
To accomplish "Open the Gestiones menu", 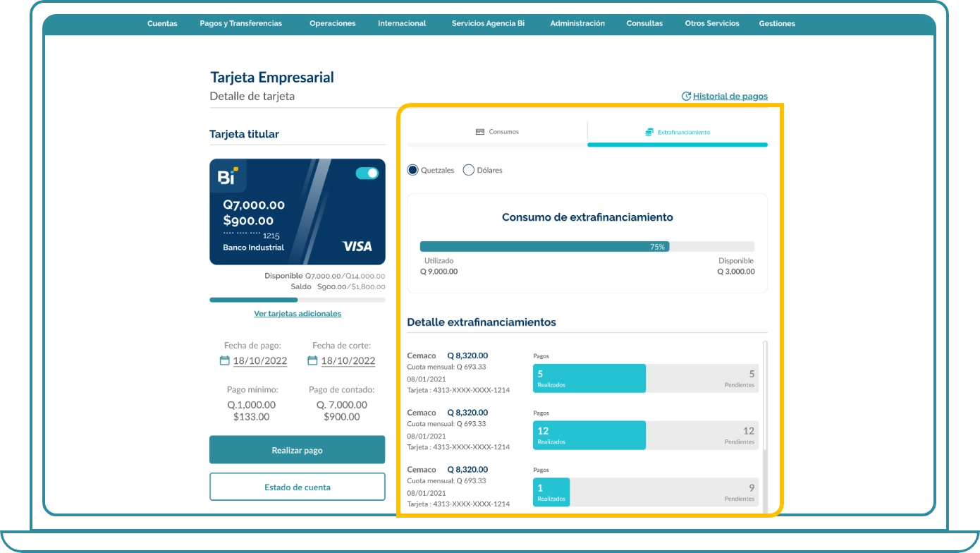I will pos(777,23).
